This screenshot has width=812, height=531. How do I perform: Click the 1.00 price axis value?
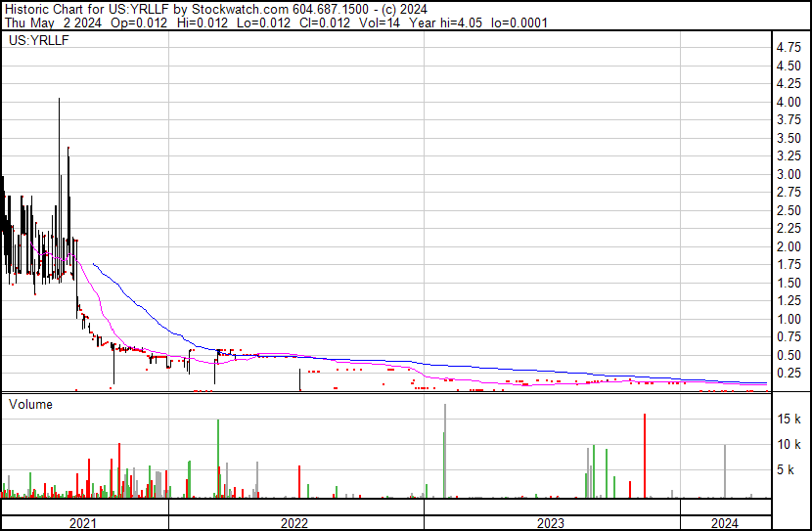(789, 320)
